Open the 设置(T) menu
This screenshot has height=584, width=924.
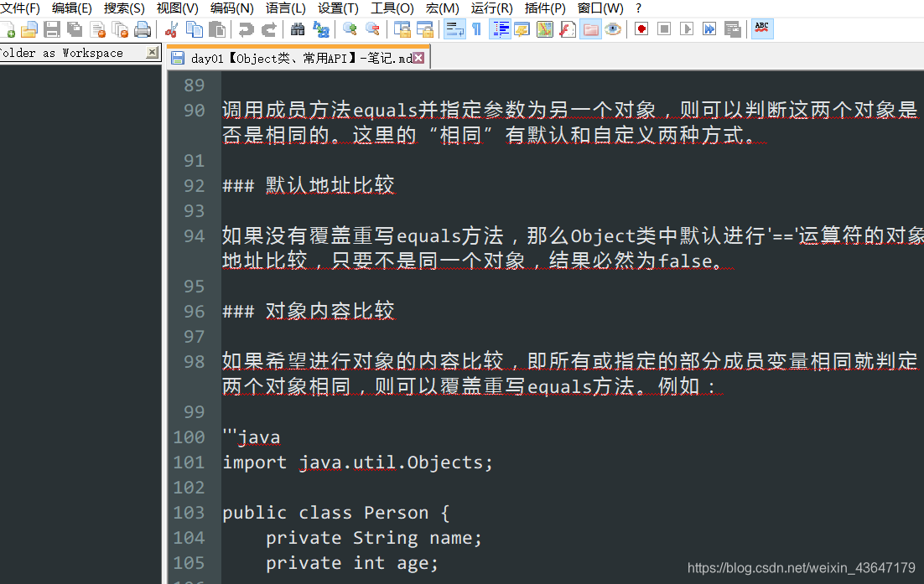pos(338,8)
